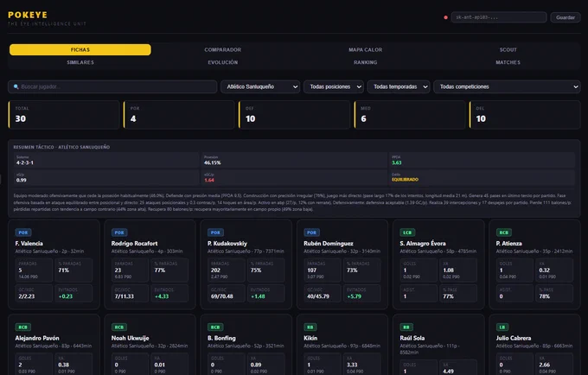Expand the Todas competiciones dropdown

507,86
